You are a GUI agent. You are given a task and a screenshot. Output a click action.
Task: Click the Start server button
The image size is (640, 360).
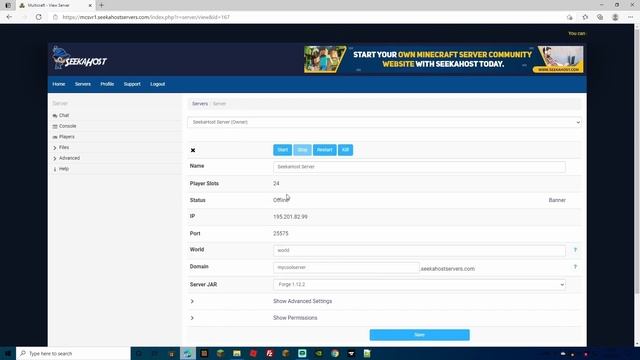[282, 150]
